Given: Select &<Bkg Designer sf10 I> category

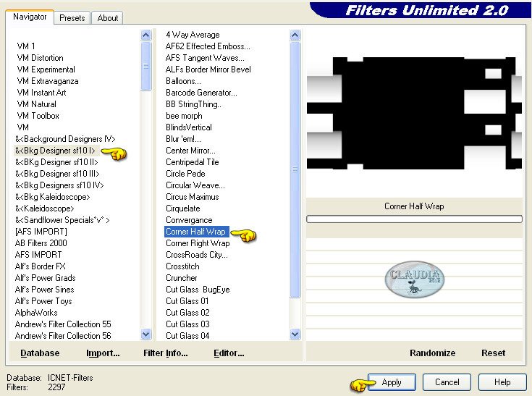Looking at the screenshot, I should (x=55, y=151).
